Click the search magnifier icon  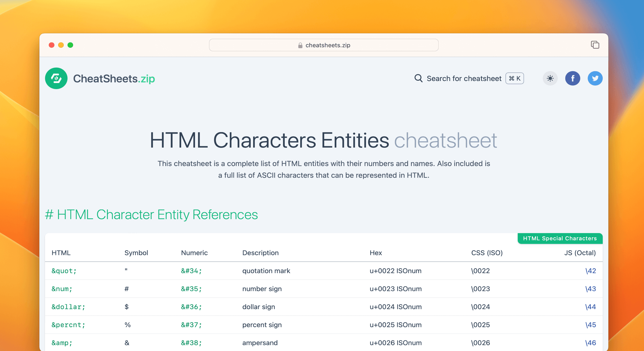pyautogui.click(x=418, y=78)
